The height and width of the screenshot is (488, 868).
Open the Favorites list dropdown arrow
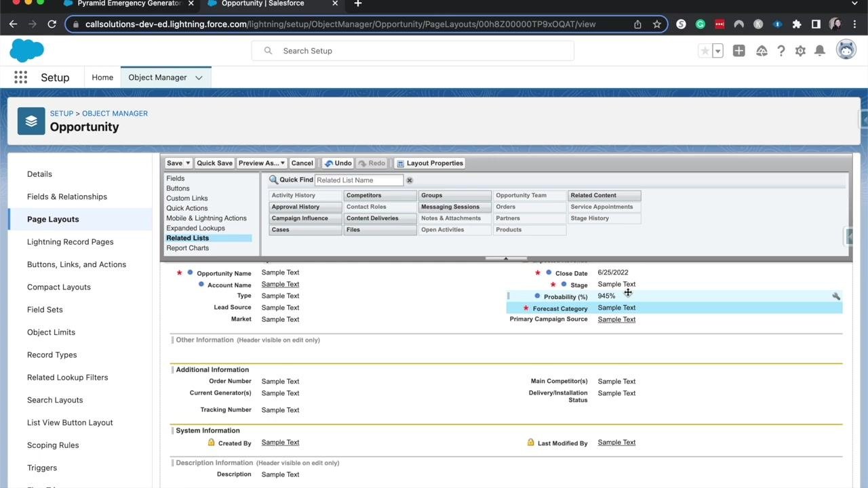(x=717, y=51)
